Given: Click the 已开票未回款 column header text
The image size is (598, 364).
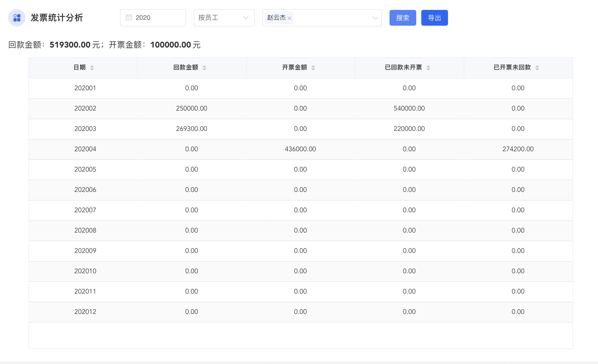Looking at the screenshot, I should 512,67.
